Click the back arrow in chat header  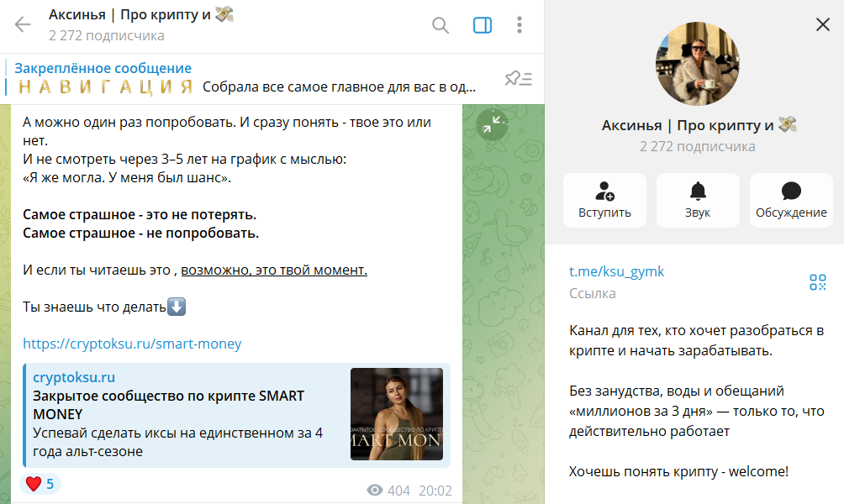point(23,25)
